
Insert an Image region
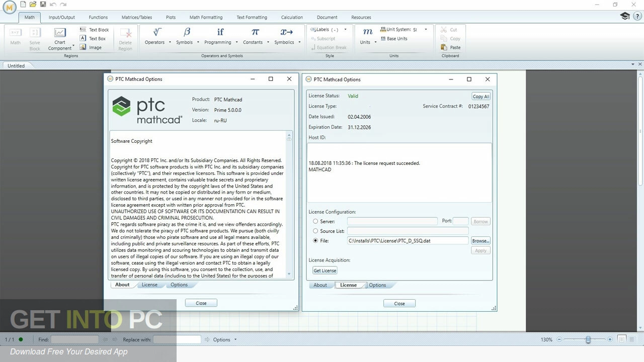[x=91, y=47]
